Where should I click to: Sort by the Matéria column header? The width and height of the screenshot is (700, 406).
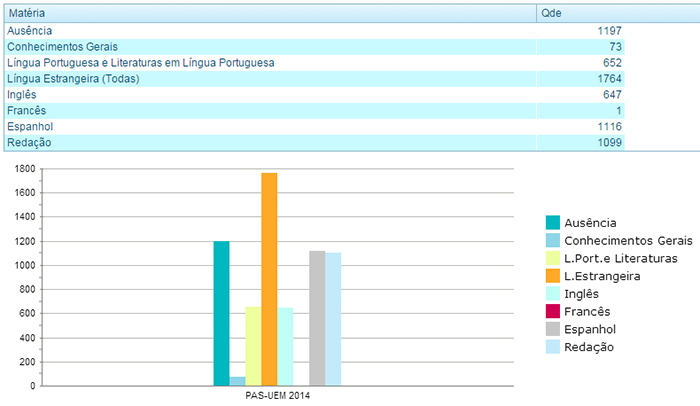pos(30,14)
